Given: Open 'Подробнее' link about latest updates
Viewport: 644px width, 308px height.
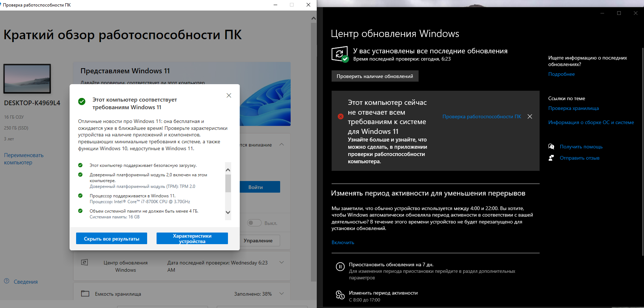Looking at the screenshot, I should [x=561, y=74].
